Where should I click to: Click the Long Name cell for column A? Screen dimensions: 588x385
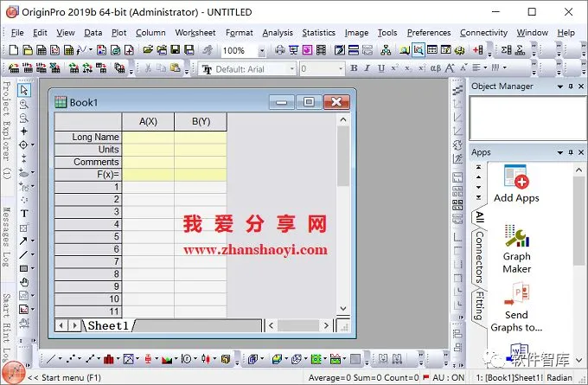[148, 137]
